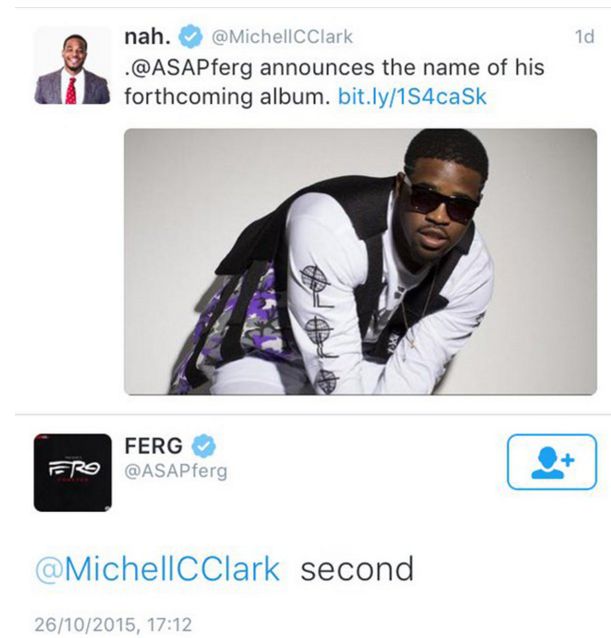This screenshot has height=638, width=611.
Task: Click the "forthcoming album." tweet text
Action: [x=227, y=97]
